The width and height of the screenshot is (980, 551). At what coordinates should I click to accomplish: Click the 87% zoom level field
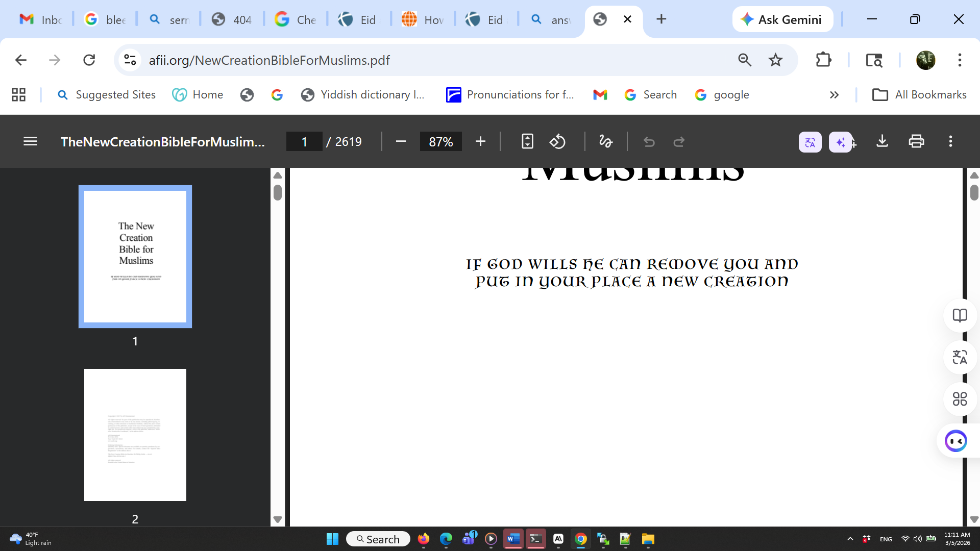point(440,141)
